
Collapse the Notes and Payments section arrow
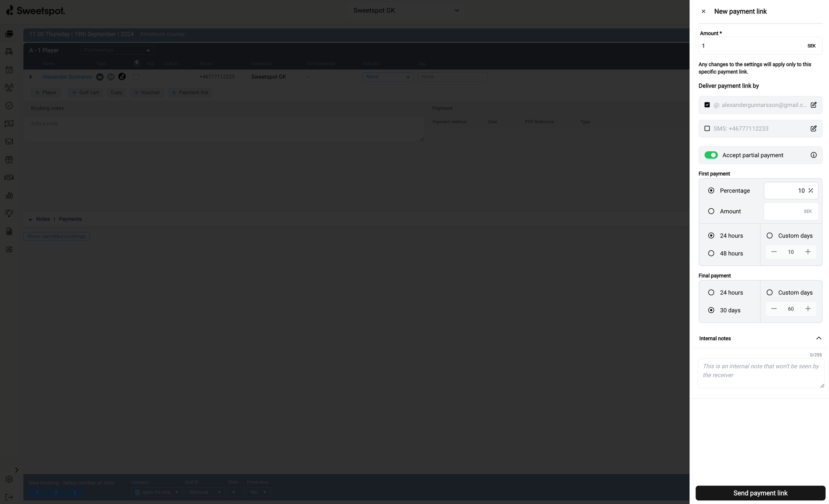pos(30,219)
